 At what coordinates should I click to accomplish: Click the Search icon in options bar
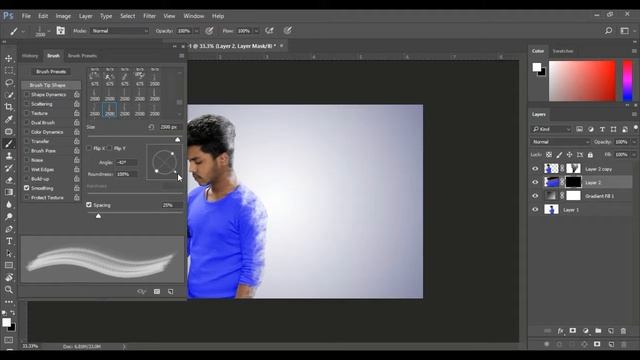[x=608, y=31]
